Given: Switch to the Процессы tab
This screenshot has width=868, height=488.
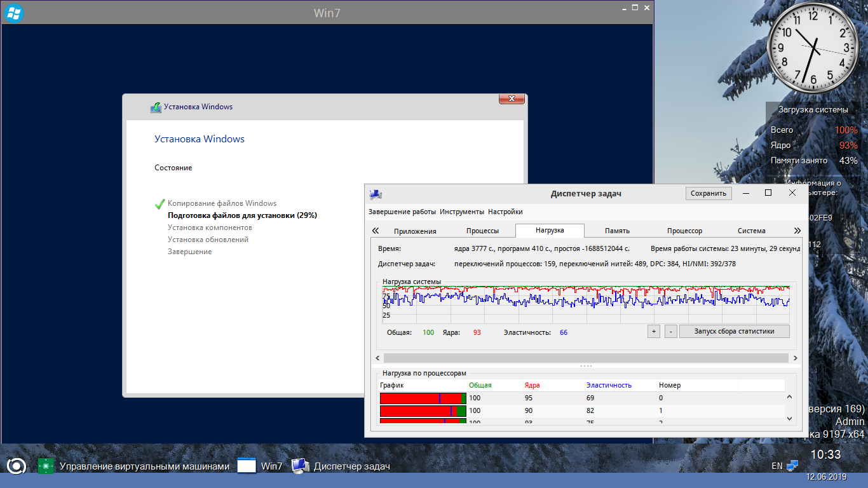Looking at the screenshot, I should 483,231.
